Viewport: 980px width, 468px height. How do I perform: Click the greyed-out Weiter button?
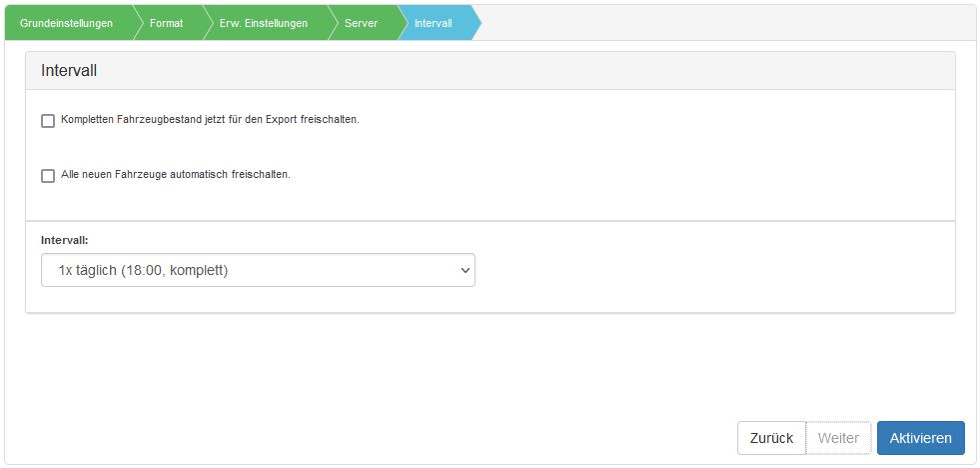tap(839, 438)
